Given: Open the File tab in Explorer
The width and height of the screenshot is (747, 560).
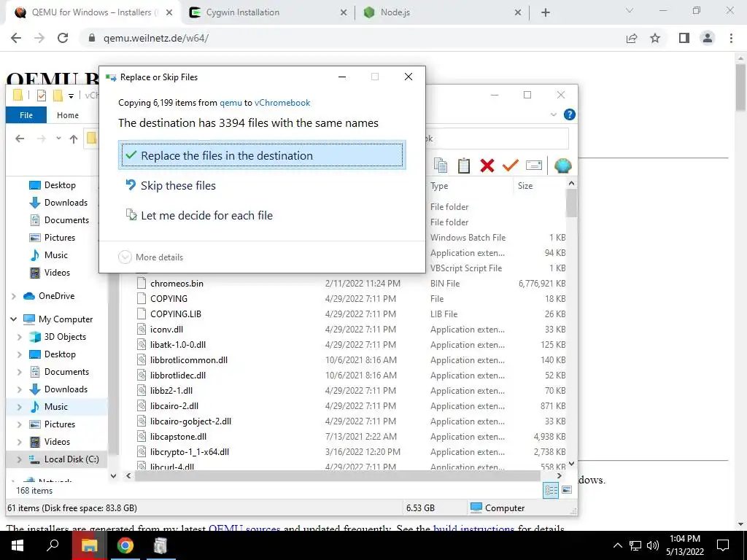Looking at the screenshot, I should point(26,114).
